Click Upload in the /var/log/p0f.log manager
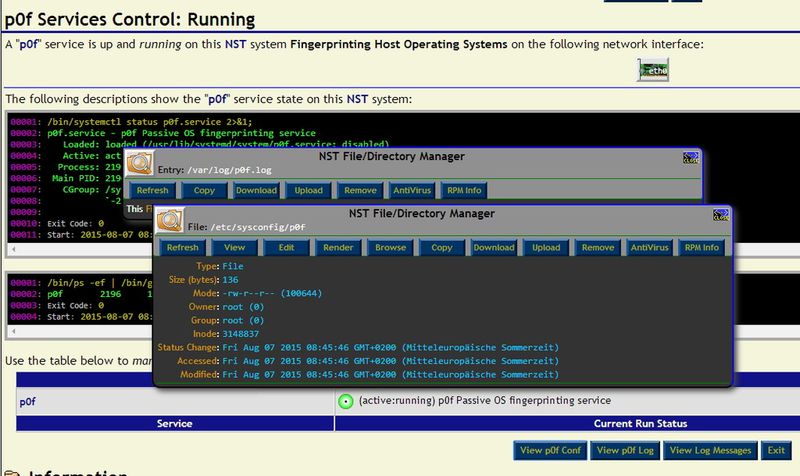Screen dimensions: 800x476 point(308,190)
